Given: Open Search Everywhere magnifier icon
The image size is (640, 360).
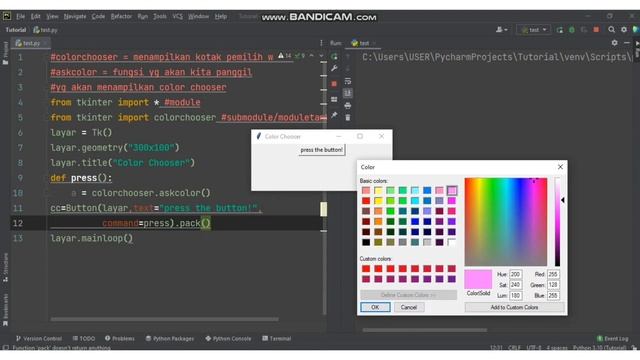Looking at the screenshot, I should coord(611,30).
